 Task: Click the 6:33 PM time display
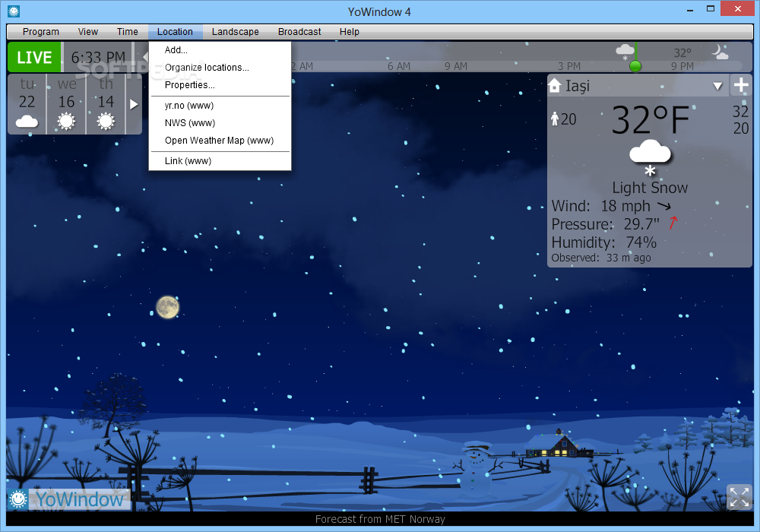pos(98,58)
